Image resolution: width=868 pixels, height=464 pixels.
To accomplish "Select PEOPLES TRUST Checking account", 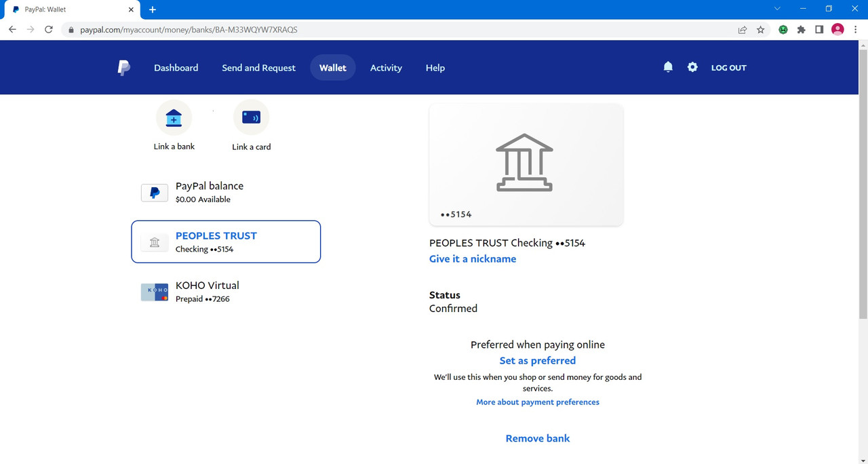I will tap(226, 241).
